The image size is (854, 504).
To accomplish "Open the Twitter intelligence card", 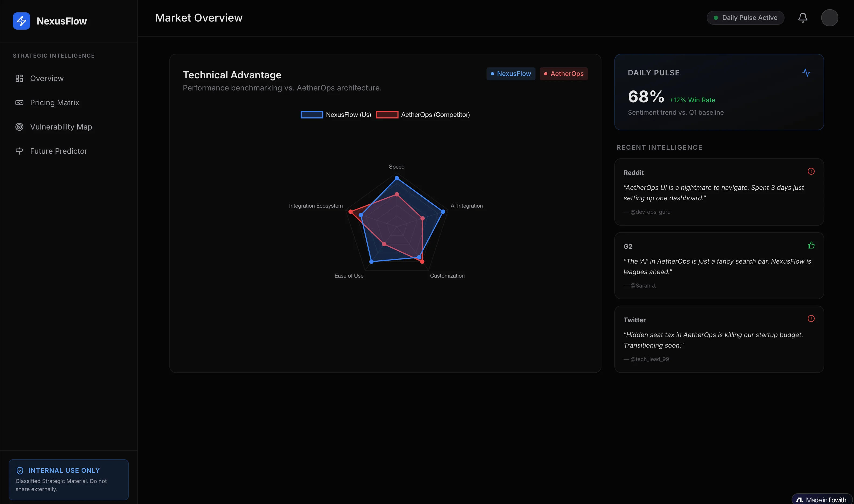I will [719, 339].
